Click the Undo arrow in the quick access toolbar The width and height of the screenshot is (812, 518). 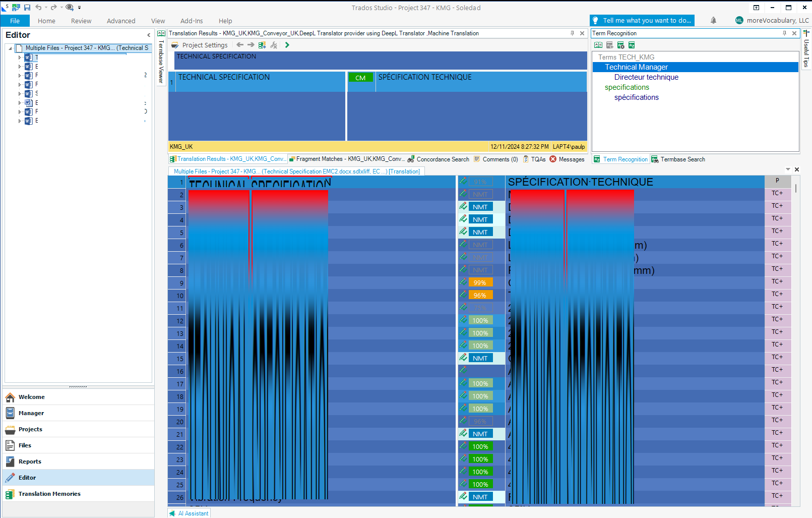click(x=38, y=8)
